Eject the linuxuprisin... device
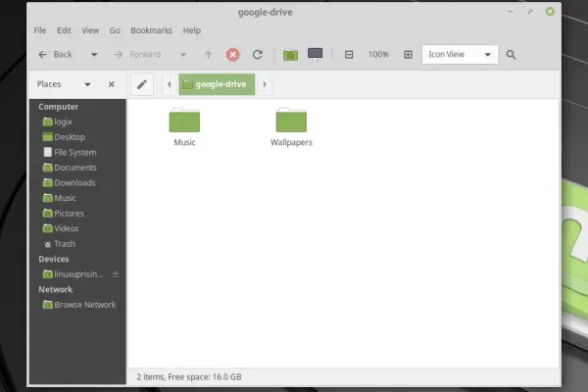The image size is (588, 392). point(116,274)
